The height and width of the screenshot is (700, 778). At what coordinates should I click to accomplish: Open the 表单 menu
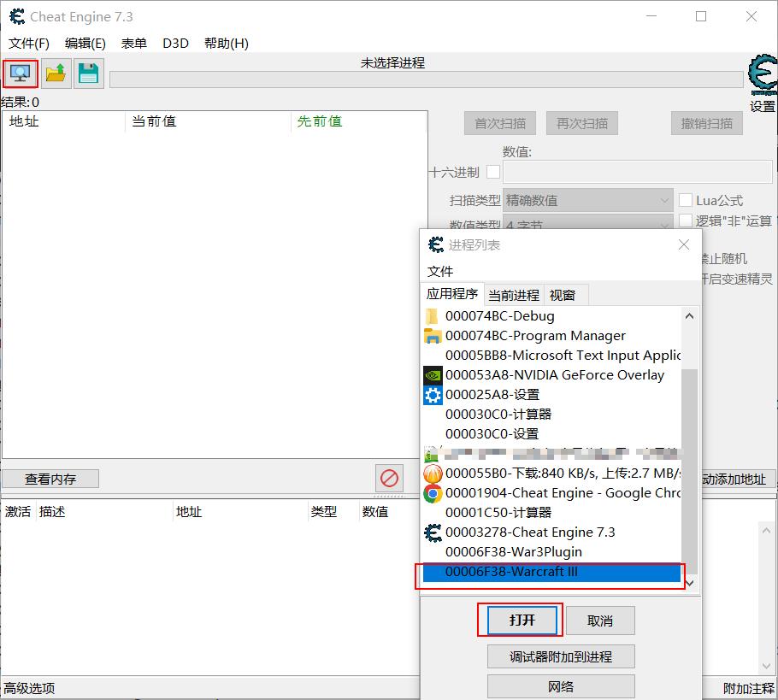[x=134, y=44]
